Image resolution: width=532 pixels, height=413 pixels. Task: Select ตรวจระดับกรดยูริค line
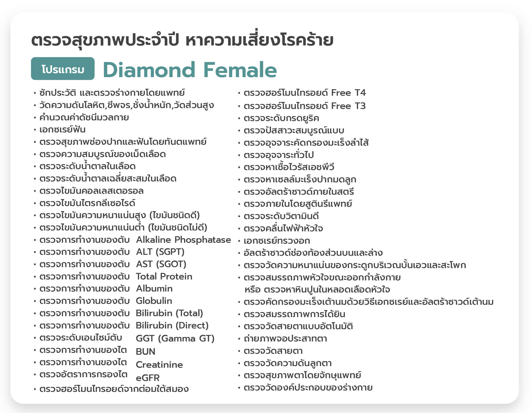pyautogui.click(x=281, y=118)
